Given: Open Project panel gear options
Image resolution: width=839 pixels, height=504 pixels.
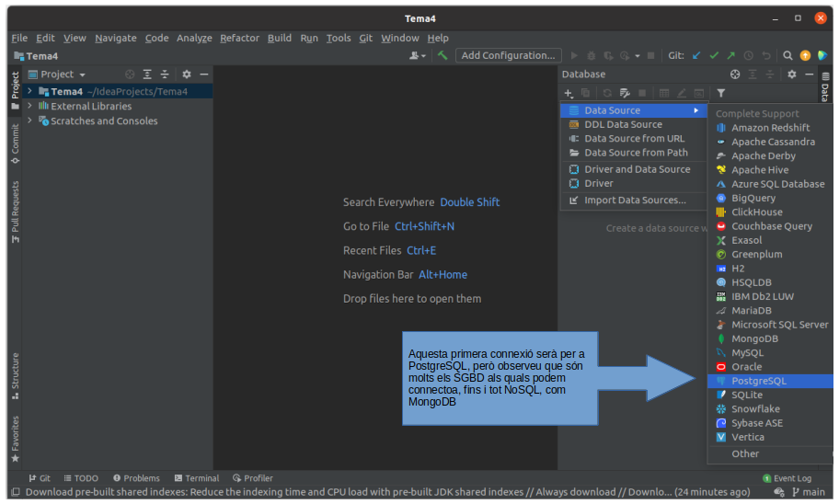Looking at the screenshot, I should [186, 74].
